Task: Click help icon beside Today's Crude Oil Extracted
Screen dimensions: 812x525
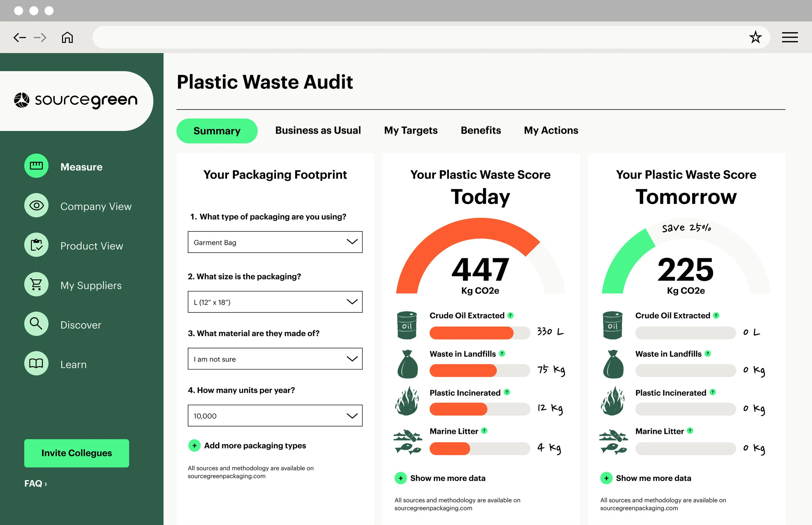Action: tap(510, 315)
